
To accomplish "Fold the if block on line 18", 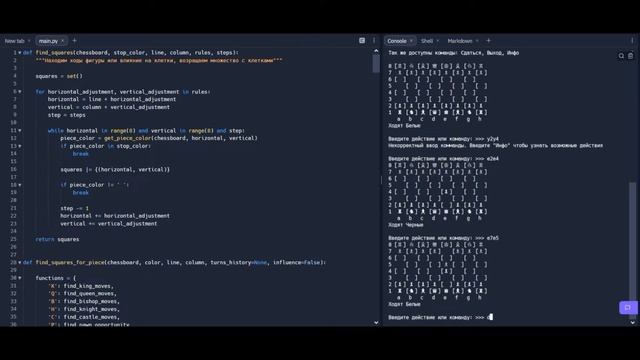I will (x=20, y=185).
